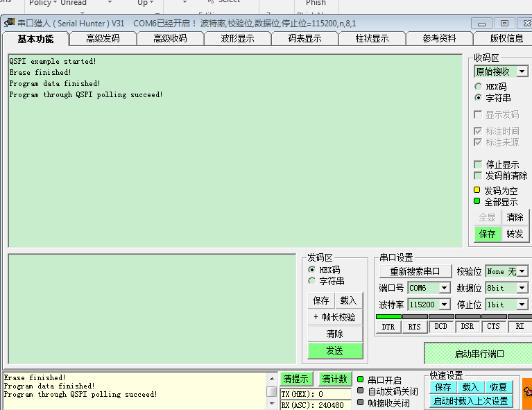Click the DCD signal indicator
Image resolution: width=532 pixels, height=410 pixels.
(440, 327)
